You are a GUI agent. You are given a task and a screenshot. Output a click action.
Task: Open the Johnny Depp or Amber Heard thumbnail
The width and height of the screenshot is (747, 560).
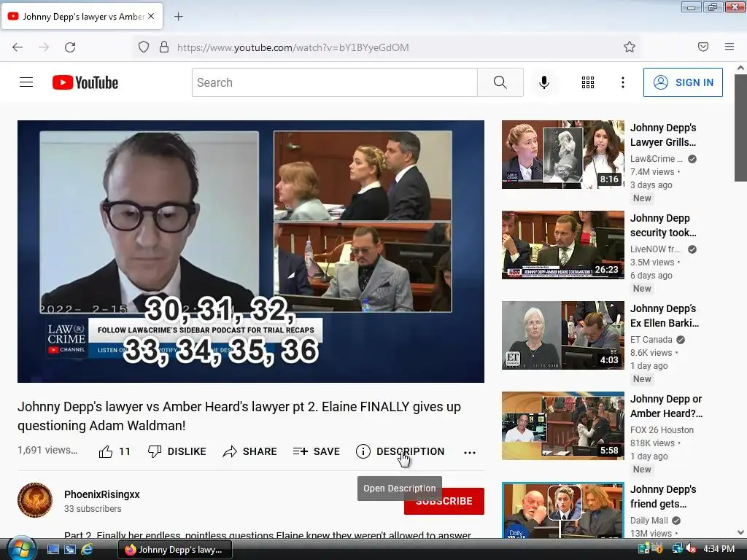pos(562,426)
